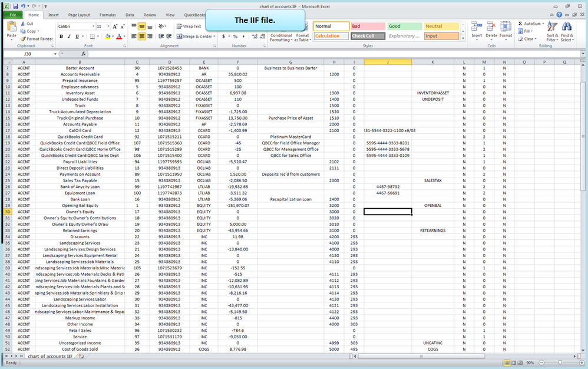This screenshot has width=588, height=369.
Task: Click the Cut scissors icon
Action: (23, 24)
